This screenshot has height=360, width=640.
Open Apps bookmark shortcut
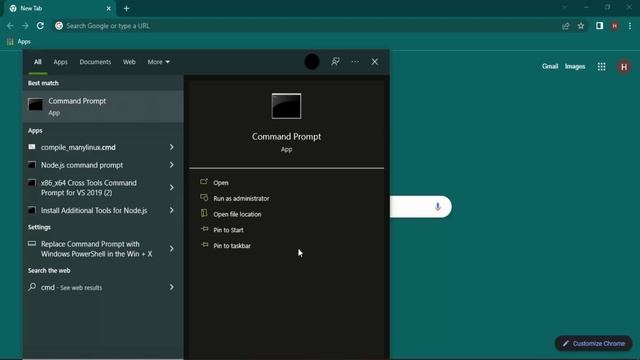19,42
